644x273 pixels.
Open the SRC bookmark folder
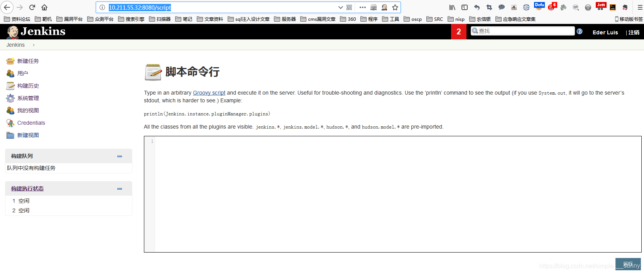434,19
